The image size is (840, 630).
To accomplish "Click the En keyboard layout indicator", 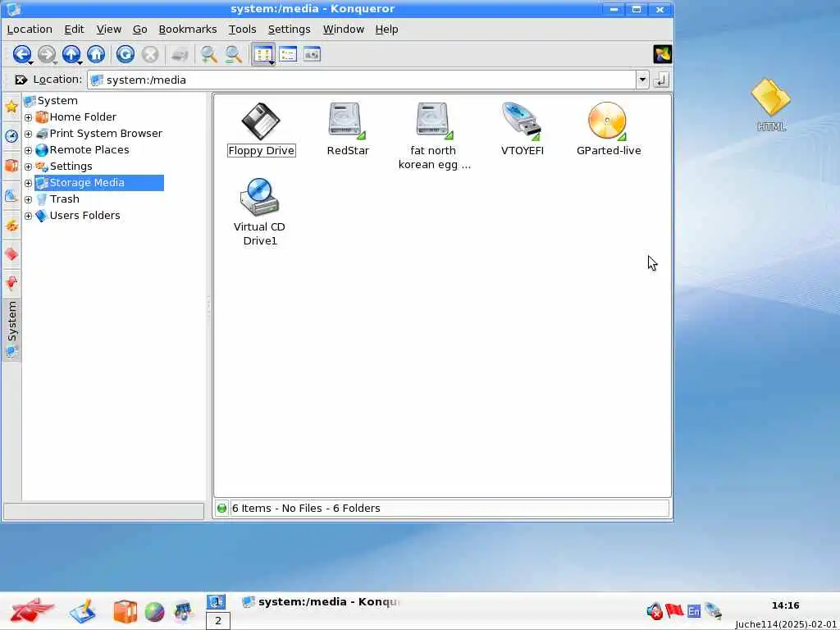I will pyautogui.click(x=694, y=610).
